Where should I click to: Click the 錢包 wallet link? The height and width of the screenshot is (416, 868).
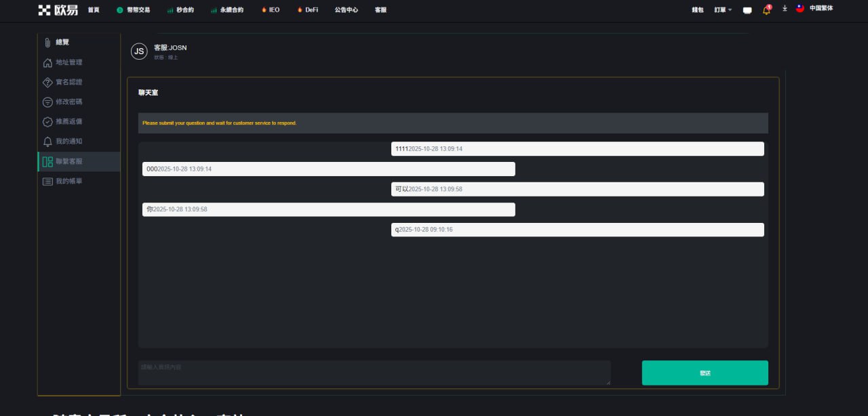(697, 10)
